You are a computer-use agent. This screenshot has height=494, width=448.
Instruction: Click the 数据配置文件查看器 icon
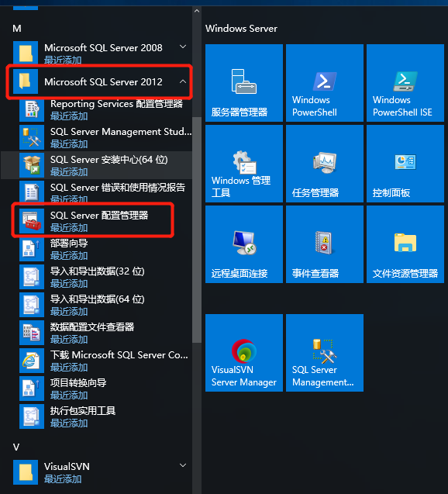click(x=32, y=333)
